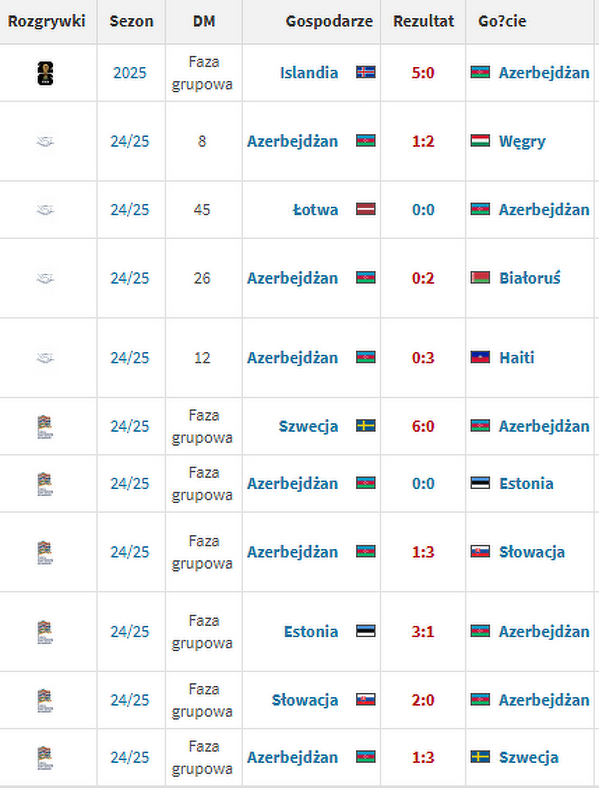Click the Nations League icon in the Szwecja 6:0 row

pos(45,427)
